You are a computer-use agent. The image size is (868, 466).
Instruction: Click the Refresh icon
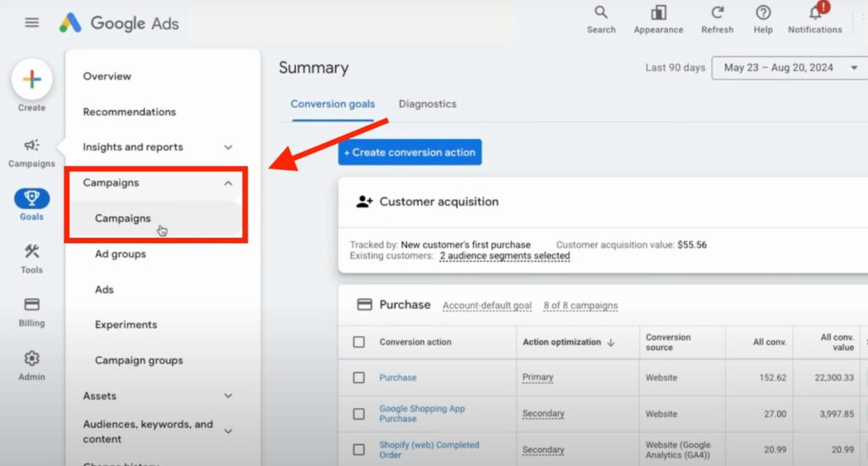click(x=717, y=13)
